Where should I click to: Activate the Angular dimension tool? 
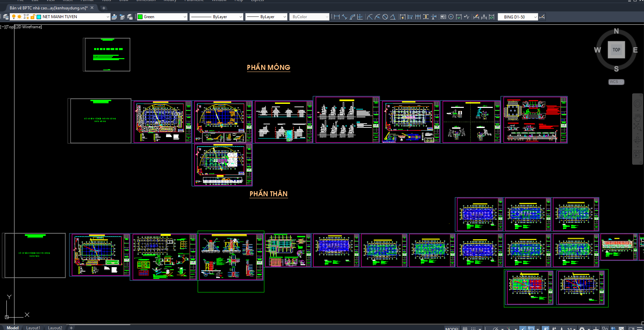pos(393,17)
